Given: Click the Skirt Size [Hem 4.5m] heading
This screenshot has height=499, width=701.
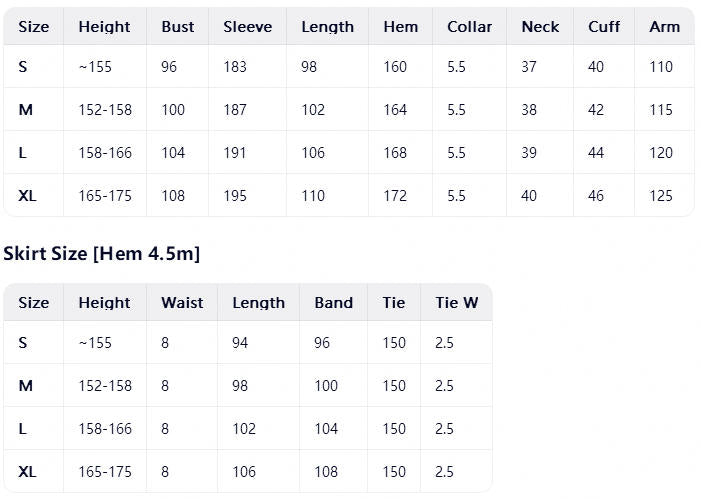Looking at the screenshot, I should (x=101, y=254).
